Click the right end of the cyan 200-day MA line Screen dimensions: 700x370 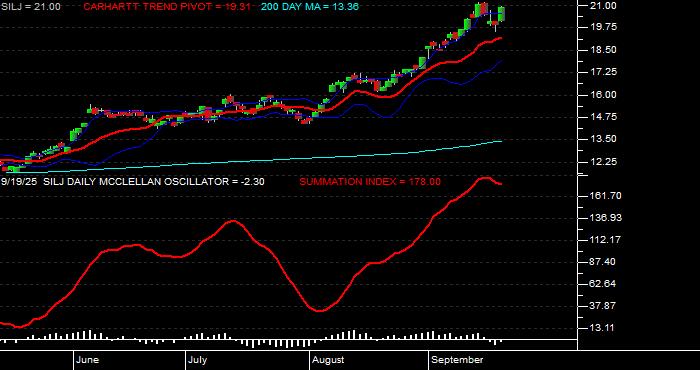click(501, 141)
